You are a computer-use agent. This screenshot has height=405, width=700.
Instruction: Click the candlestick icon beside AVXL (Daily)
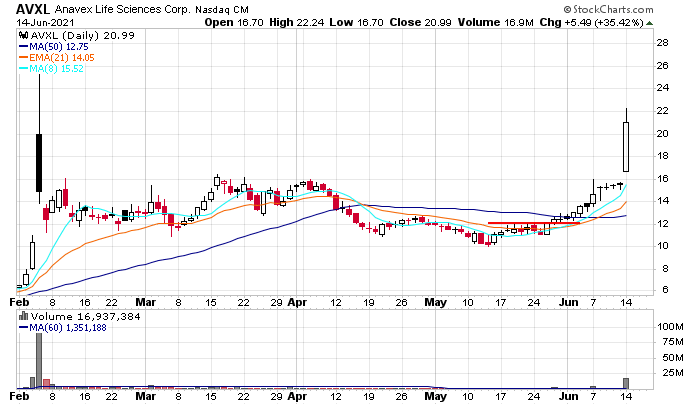pyautogui.click(x=23, y=35)
